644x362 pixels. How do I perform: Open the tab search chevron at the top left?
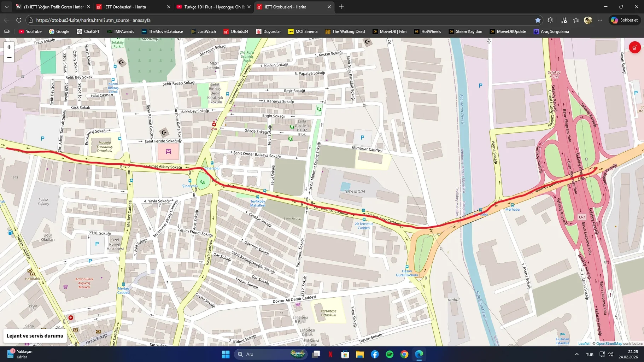(x=6, y=7)
